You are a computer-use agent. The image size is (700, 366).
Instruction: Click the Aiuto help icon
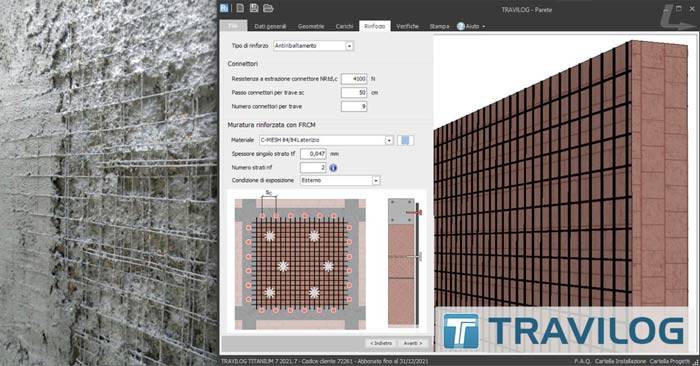tap(461, 26)
